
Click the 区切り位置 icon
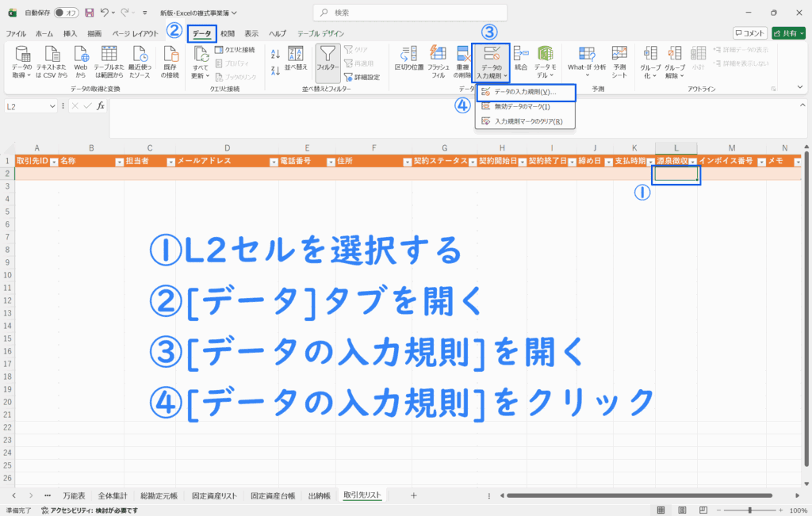click(408, 59)
